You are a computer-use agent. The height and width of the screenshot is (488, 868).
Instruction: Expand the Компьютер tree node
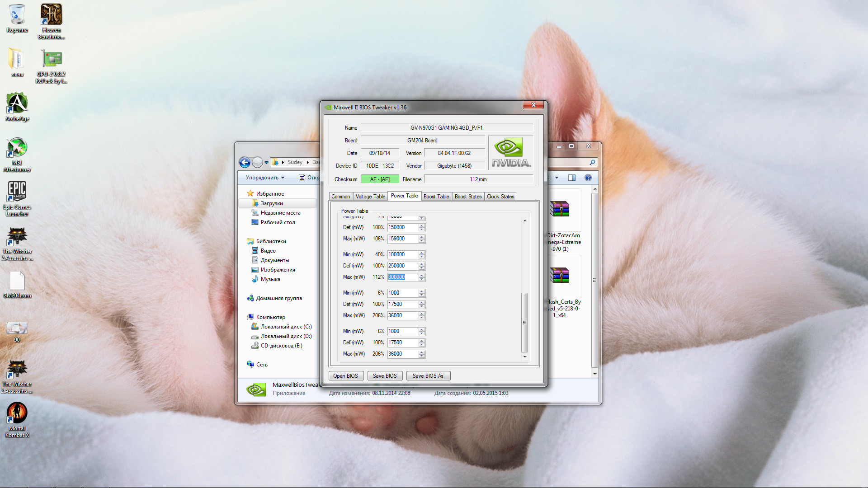click(x=270, y=317)
